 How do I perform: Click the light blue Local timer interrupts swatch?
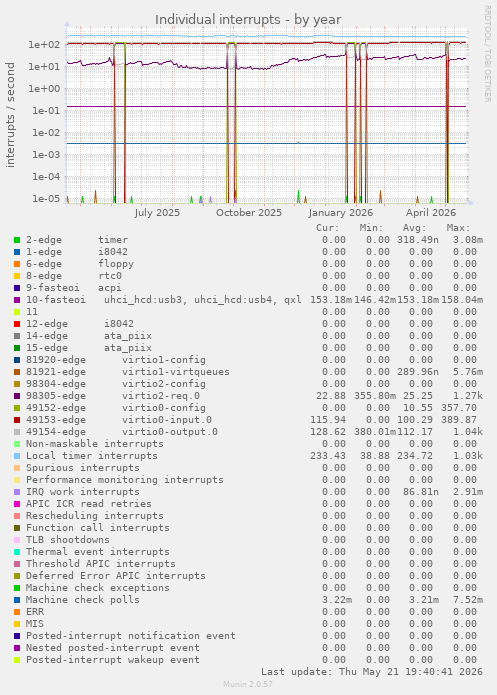click(x=17, y=456)
